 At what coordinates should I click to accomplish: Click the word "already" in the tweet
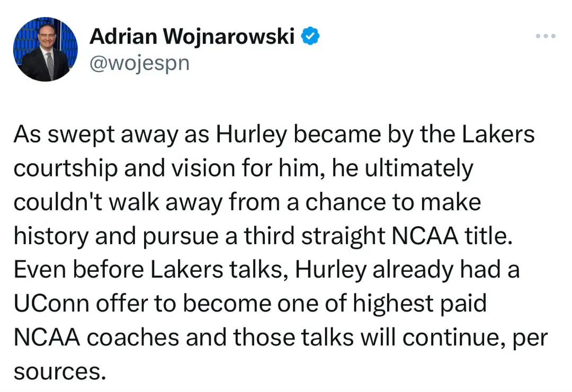[412, 271]
